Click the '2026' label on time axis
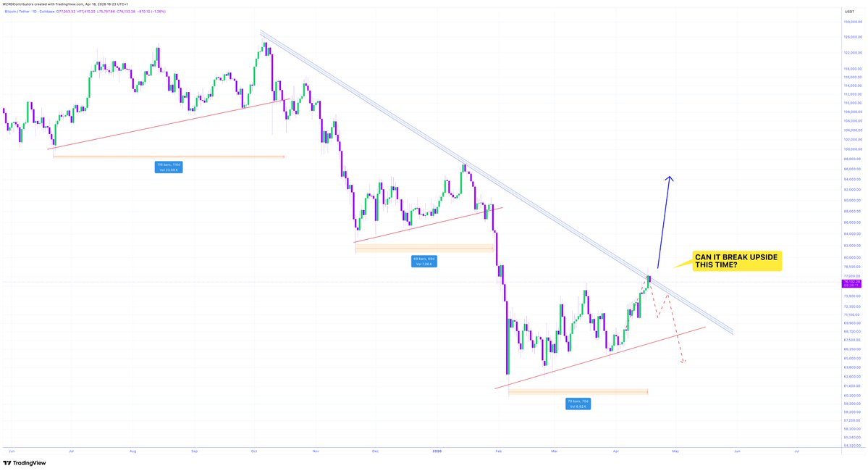Screen dimensions: 868x471 [437, 450]
